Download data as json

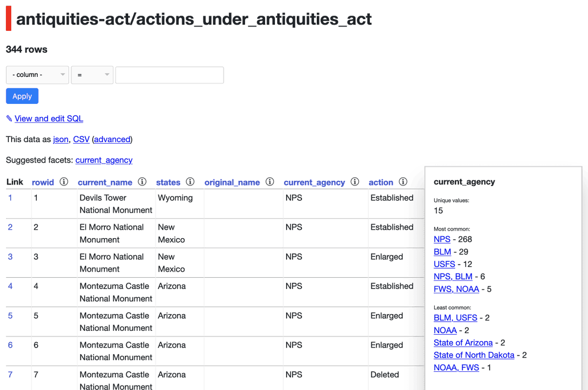61,139
